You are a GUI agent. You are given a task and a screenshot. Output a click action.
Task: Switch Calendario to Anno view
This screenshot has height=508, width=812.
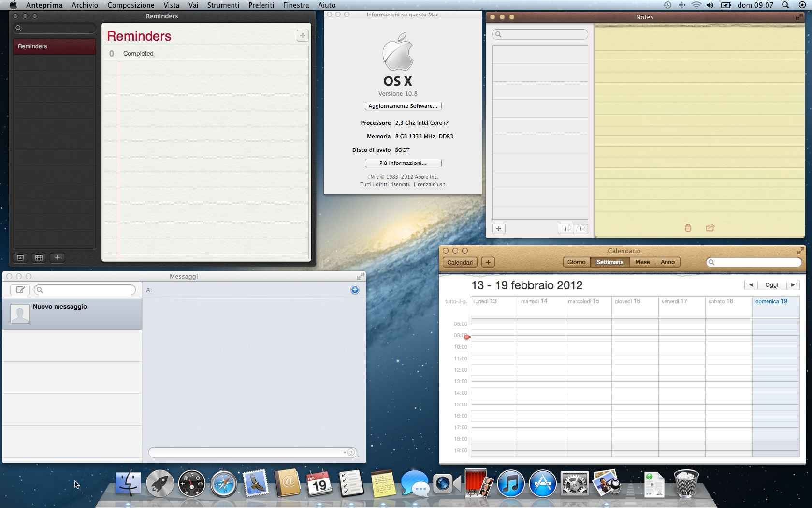coord(667,262)
